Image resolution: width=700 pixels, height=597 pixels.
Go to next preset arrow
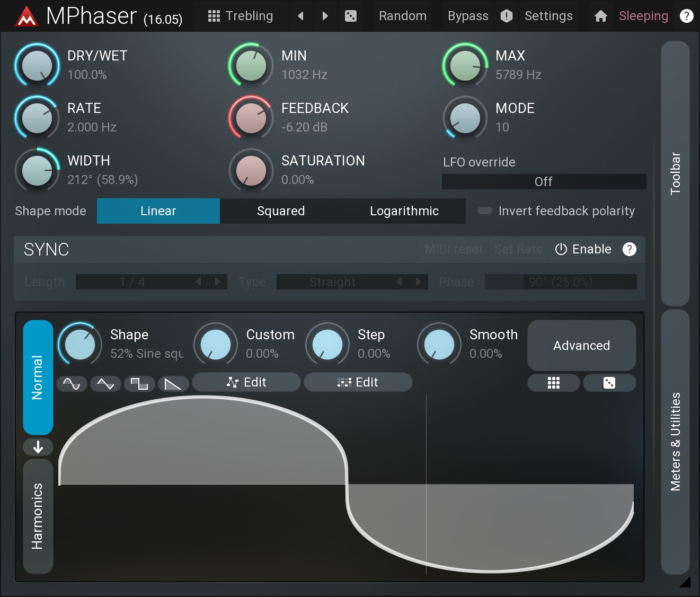click(x=325, y=16)
